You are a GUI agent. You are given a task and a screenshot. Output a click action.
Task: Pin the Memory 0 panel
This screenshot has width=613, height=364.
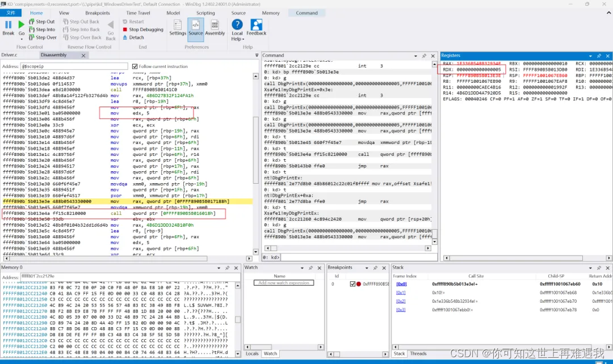(227, 268)
